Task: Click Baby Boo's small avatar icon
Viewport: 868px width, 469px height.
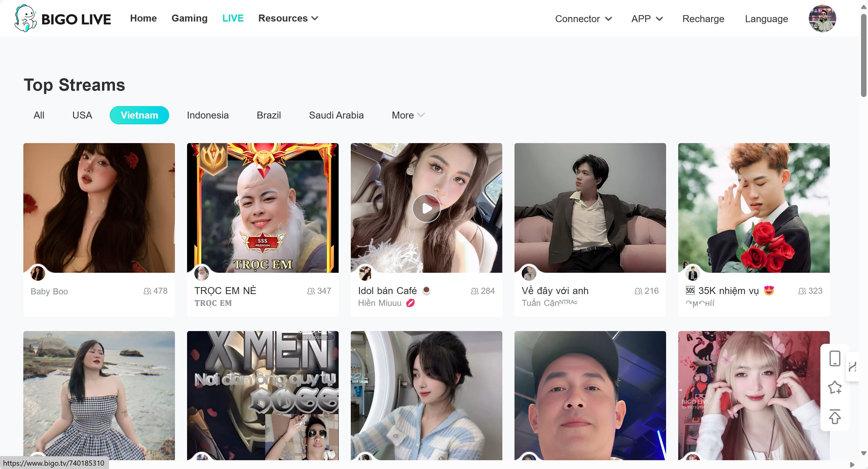Action: 38,273
